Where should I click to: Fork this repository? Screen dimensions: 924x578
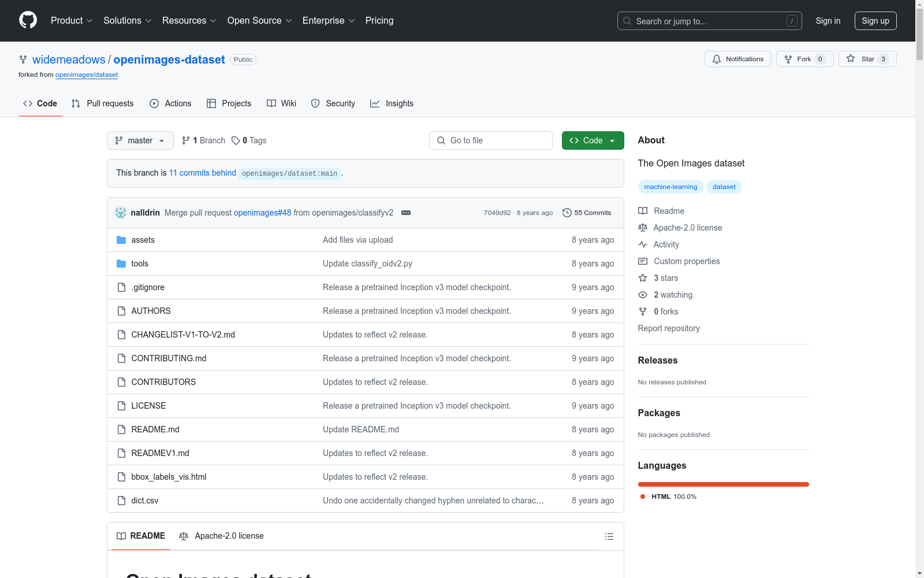click(x=805, y=59)
